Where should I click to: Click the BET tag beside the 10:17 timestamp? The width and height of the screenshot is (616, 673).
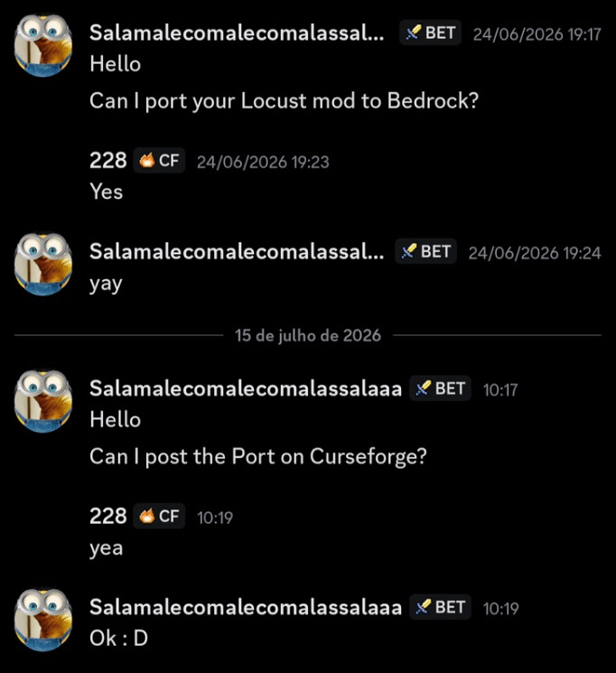click(x=440, y=388)
